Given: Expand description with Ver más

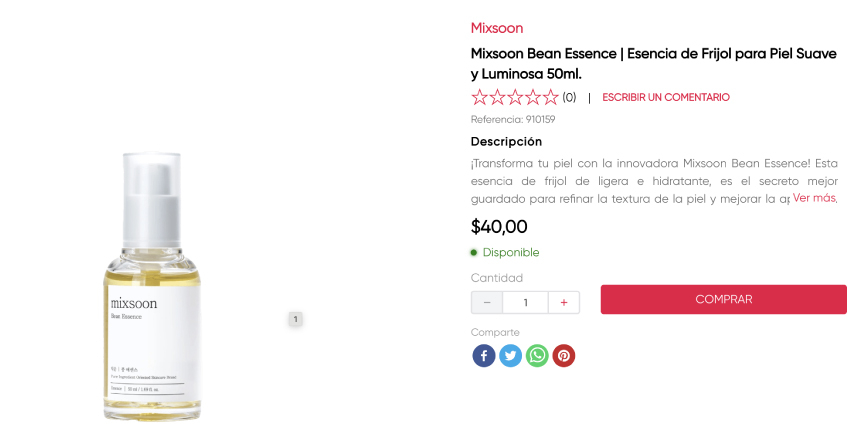Looking at the screenshot, I should tap(814, 198).
